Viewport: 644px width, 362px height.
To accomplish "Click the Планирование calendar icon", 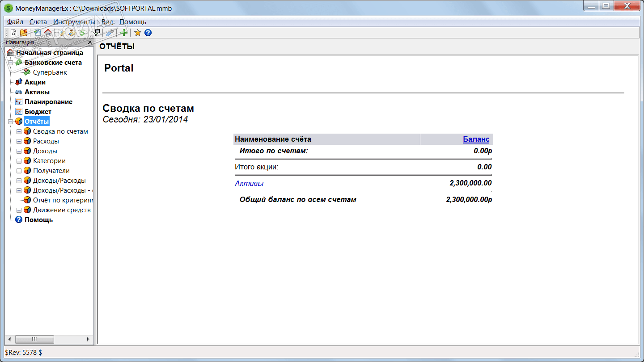I will (x=19, y=102).
